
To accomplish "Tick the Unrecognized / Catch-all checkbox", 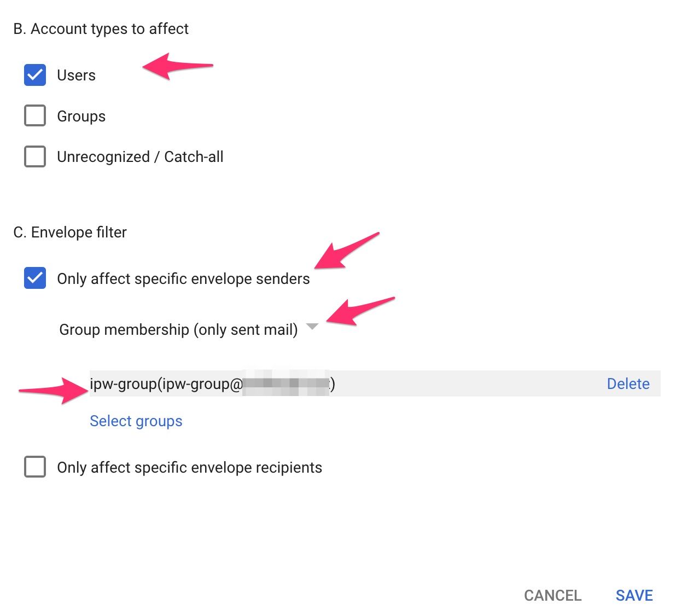I will (x=35, y=156).
